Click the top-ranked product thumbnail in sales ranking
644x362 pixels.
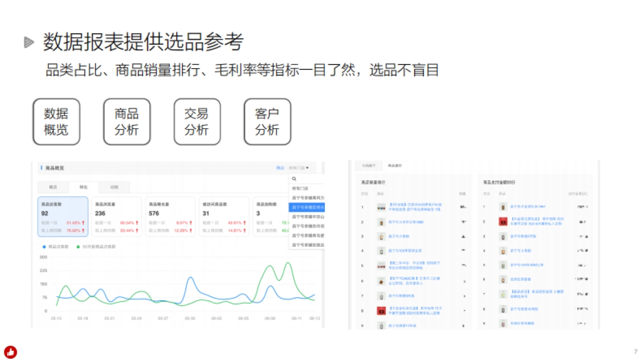(382, 207)
